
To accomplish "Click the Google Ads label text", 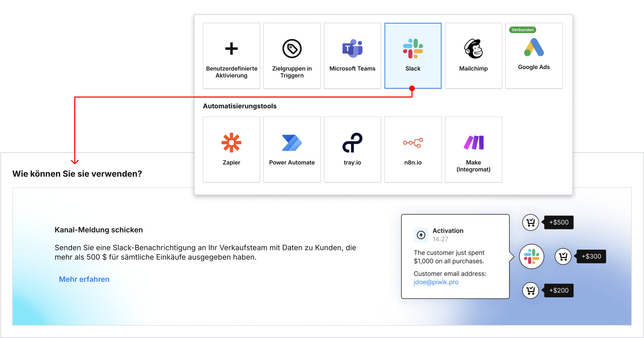I will [x=534, y=67].
